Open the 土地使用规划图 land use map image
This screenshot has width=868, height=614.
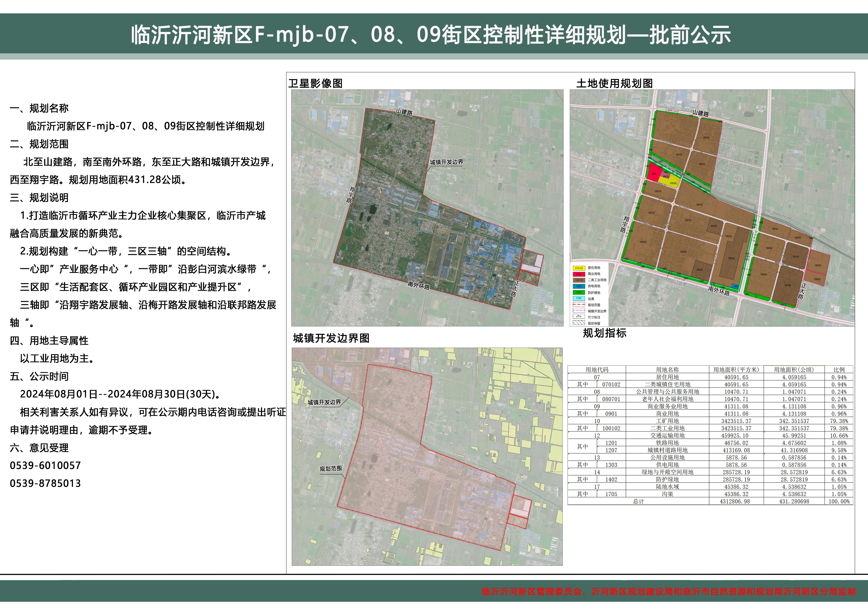(x=712, y=208)
